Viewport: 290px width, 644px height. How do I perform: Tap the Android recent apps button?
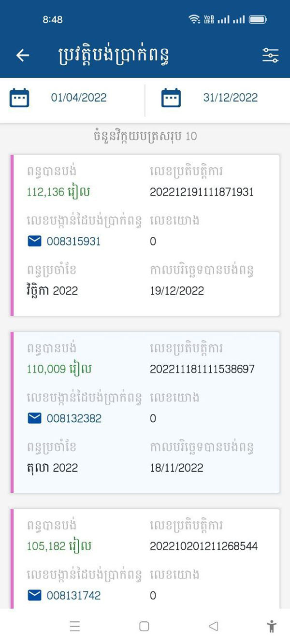point(75,627)
